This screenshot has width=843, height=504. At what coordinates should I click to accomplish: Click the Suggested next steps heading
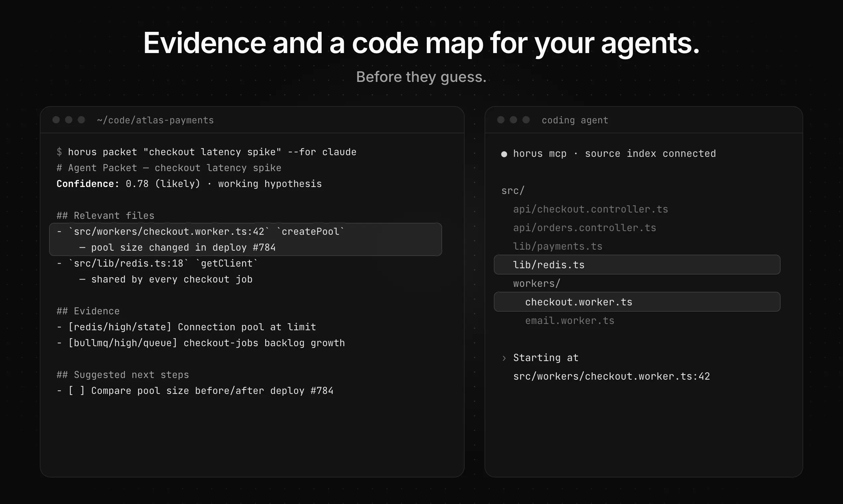[x=123, y=375]
